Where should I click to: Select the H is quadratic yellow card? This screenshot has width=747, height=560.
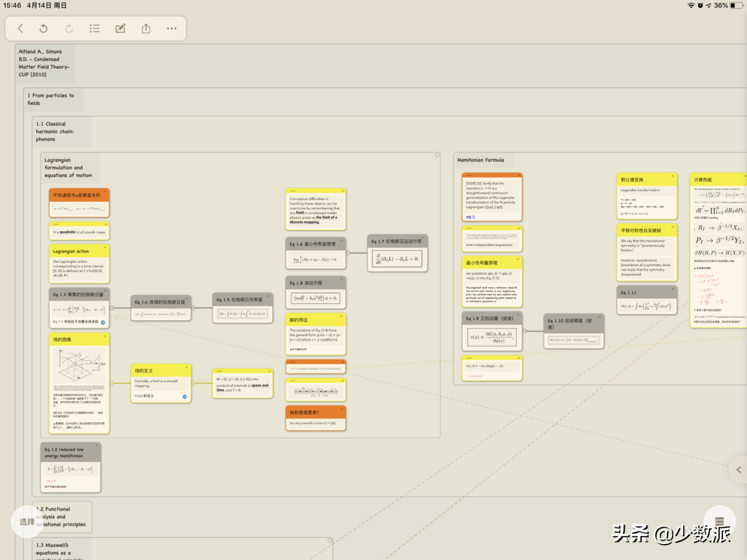pos(79,231)
